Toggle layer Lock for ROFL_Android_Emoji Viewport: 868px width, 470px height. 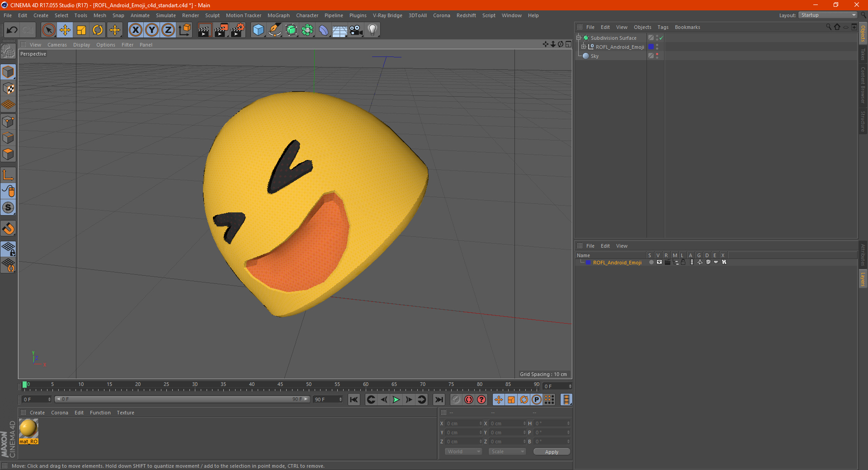pyautogui.click(x=684, y=262)
